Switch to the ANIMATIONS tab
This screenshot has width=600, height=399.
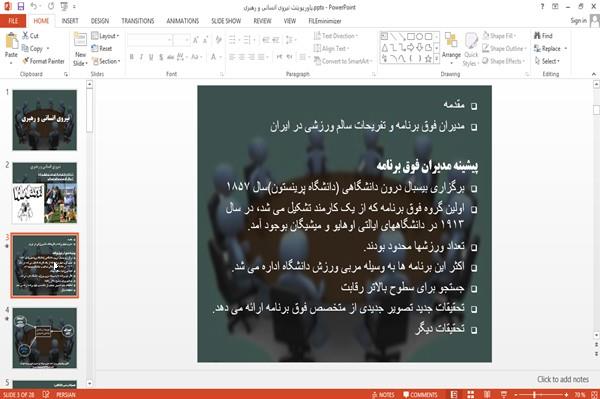tap(183, 21)
